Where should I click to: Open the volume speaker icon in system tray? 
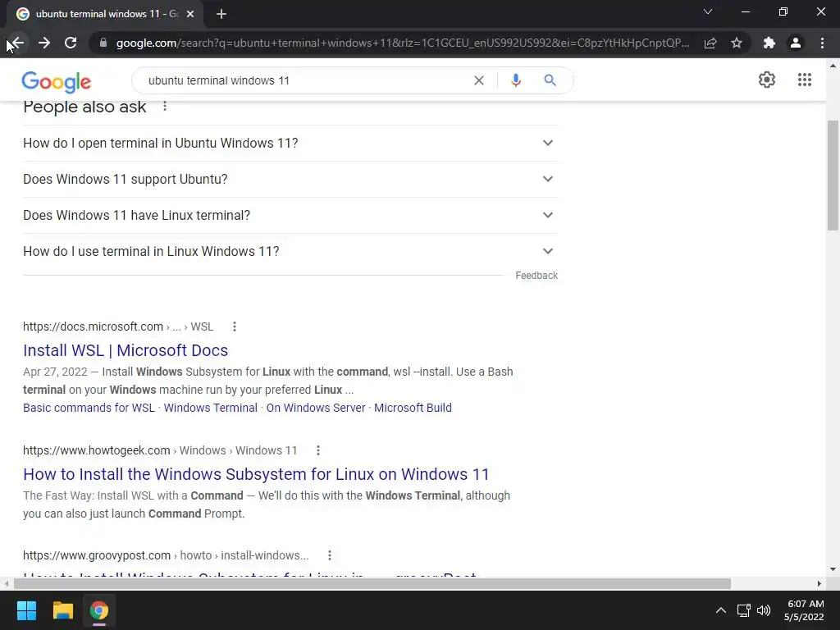(x=764, y=610)
